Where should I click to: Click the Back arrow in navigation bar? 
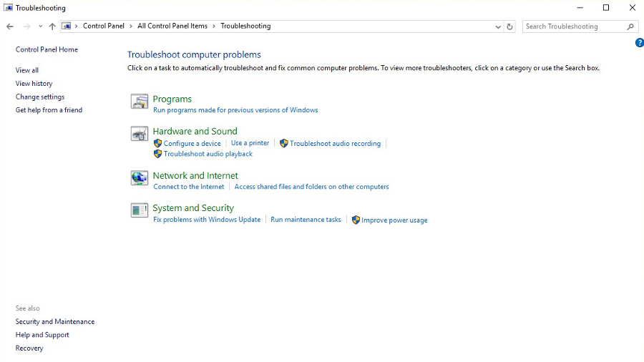pyautogui.click(x=10, y=26)
